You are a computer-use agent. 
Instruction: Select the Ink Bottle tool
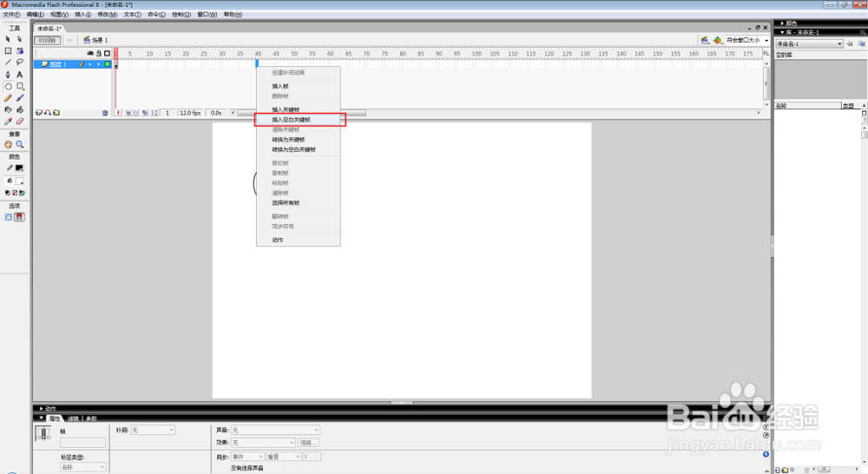pos(8,109)
